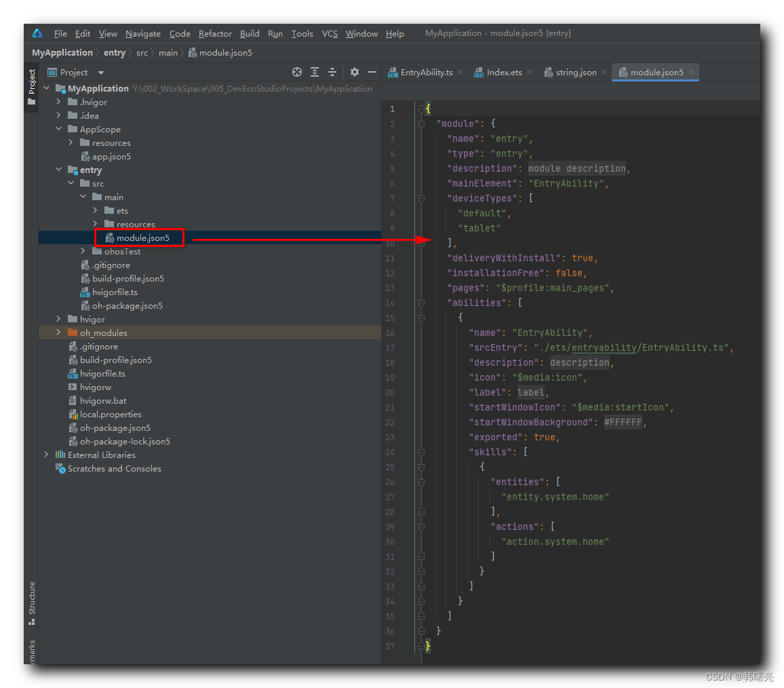Screen dimensions: 784x688
Task: Click the Select Opened File crosshair icon
Action: [296, 72]
